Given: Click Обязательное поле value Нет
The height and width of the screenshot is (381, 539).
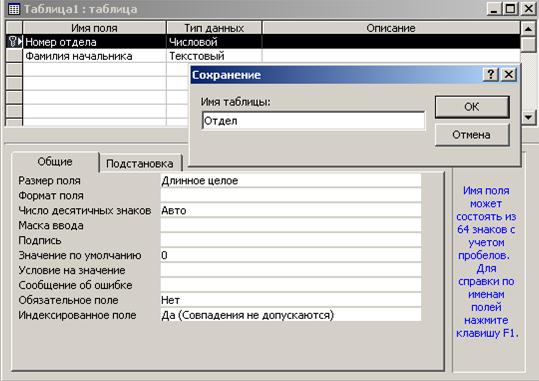Looking at the screenshot, I should click(x=291, y=300).
